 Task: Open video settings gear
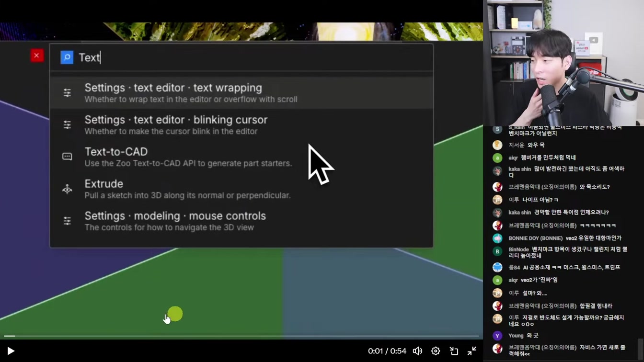(x=436, y=351)
